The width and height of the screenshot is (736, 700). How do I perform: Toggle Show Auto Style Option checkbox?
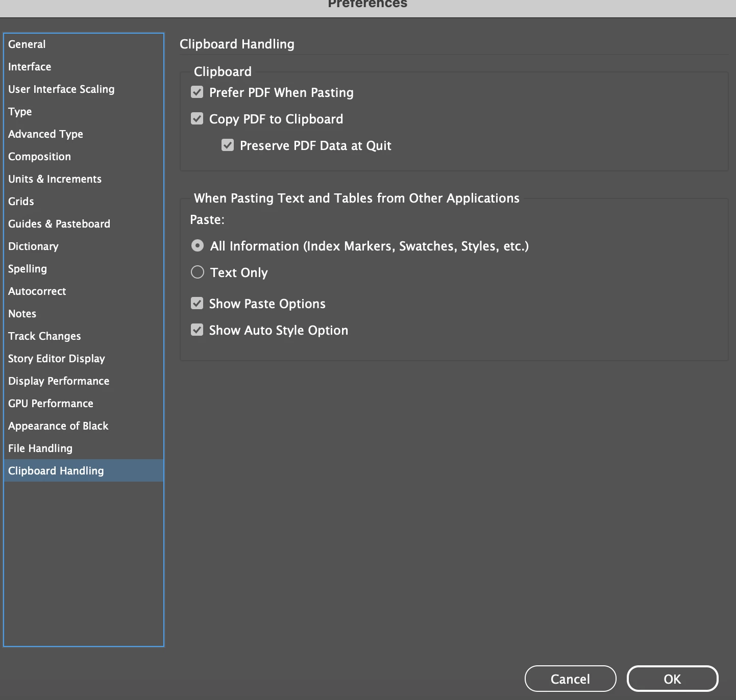[x=197, y=330]
